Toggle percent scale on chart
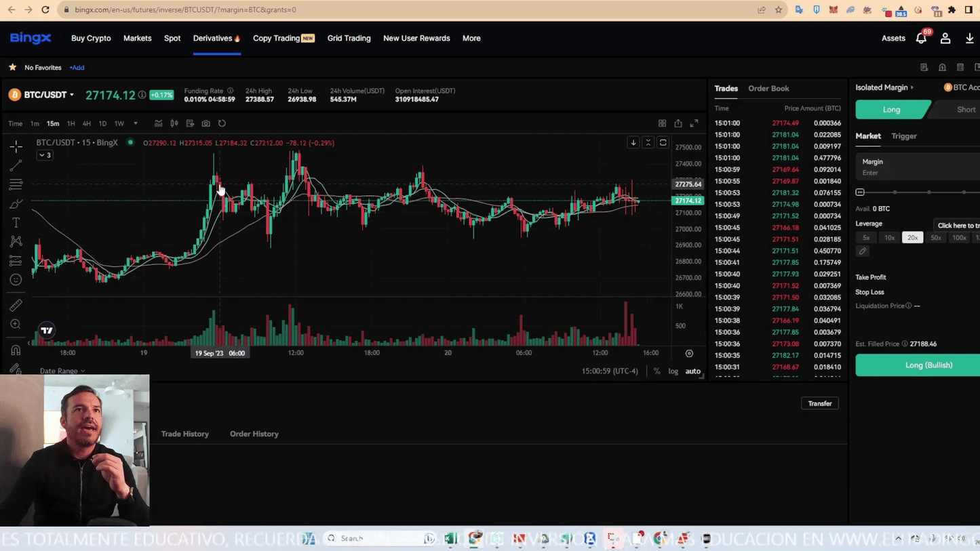The width and height of the screenshot is (980, 551). point(656,371)
